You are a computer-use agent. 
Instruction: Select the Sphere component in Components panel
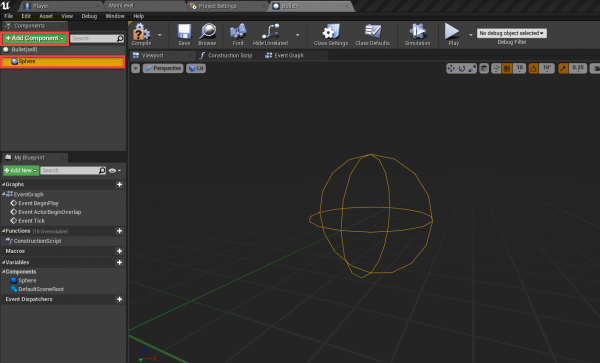coord(63,62)
